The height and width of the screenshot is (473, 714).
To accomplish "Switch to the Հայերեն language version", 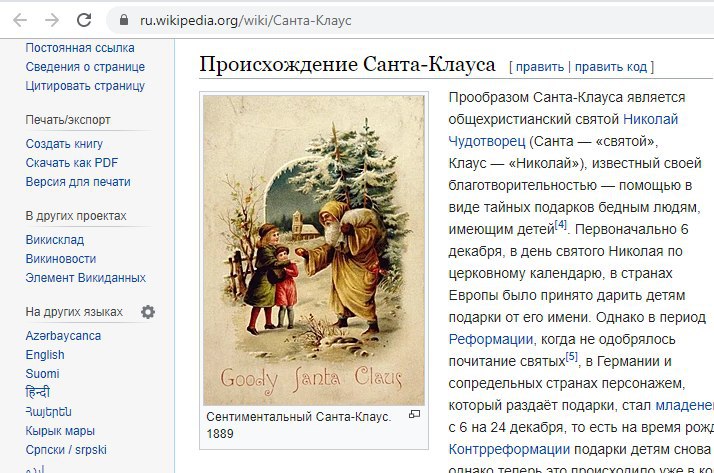I will click(x=48, y=412).
